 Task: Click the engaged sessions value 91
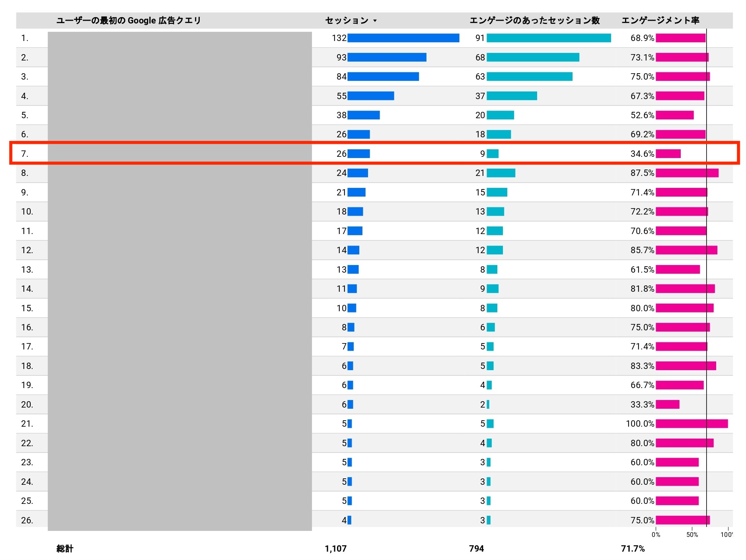point(480,38)
